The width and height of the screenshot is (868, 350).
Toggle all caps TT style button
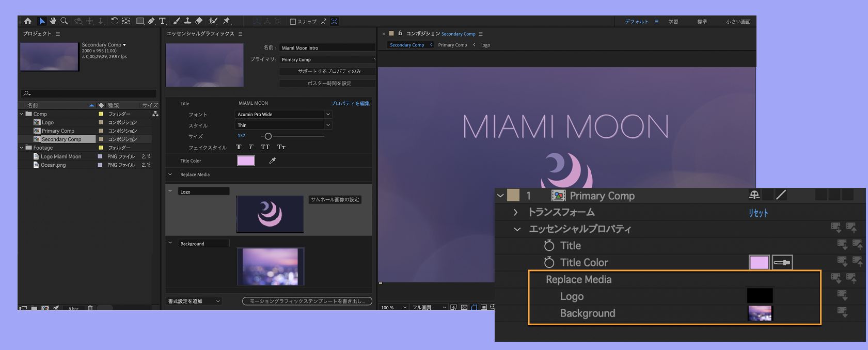(265, 147)
